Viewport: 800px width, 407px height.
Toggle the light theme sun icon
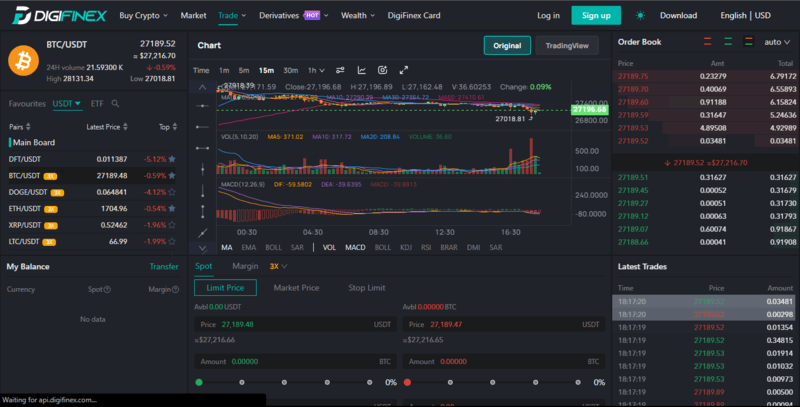640,15
